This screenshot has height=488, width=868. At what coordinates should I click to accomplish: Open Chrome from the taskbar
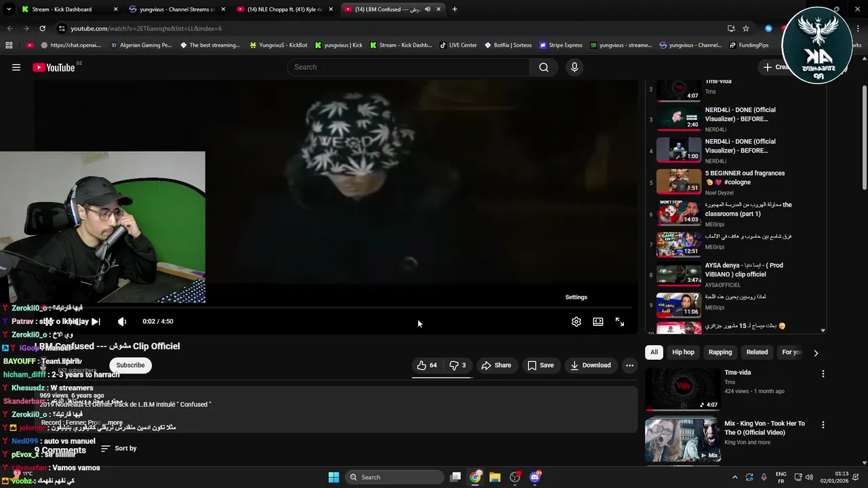coord(475,477)
